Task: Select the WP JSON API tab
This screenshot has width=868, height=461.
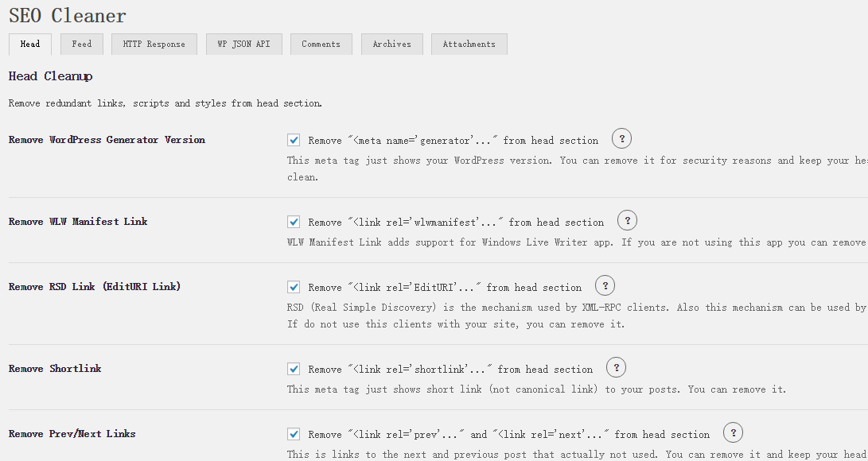Action: pos(243,45)
